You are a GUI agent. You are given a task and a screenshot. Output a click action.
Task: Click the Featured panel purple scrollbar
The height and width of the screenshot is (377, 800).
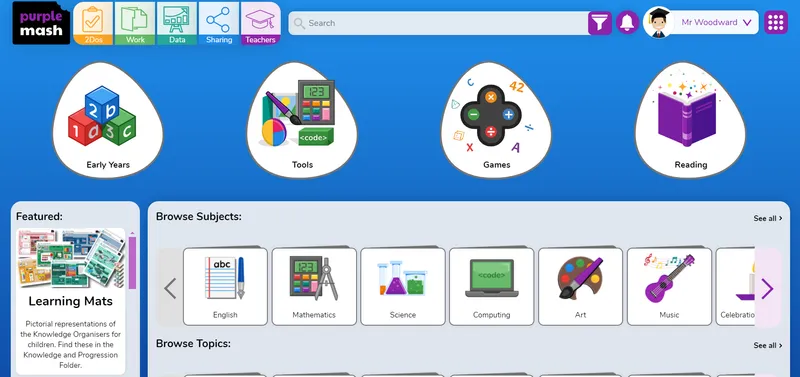132,263
